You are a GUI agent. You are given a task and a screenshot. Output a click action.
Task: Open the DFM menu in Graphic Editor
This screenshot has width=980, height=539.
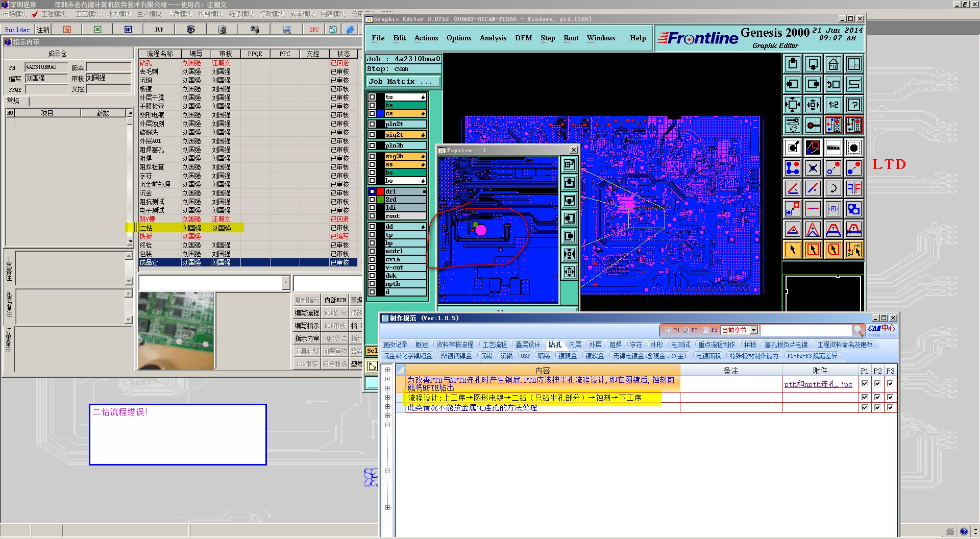click(524, 38)
